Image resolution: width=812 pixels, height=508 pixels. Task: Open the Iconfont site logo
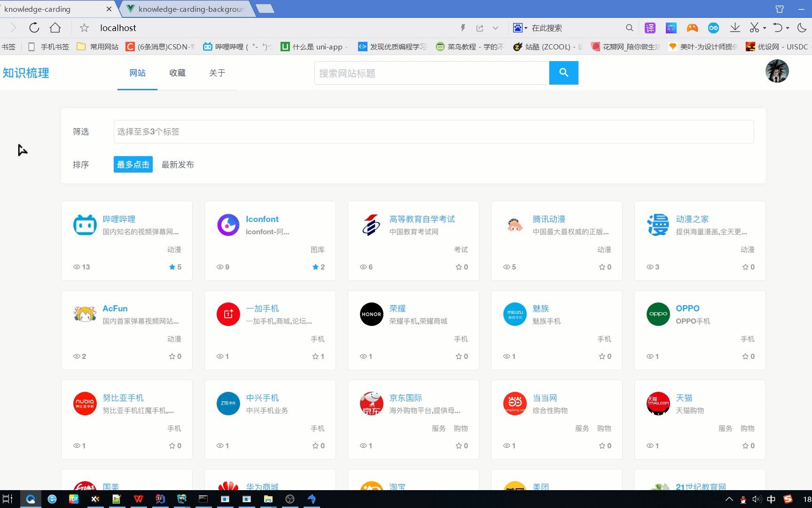click(x=228, y=225)
